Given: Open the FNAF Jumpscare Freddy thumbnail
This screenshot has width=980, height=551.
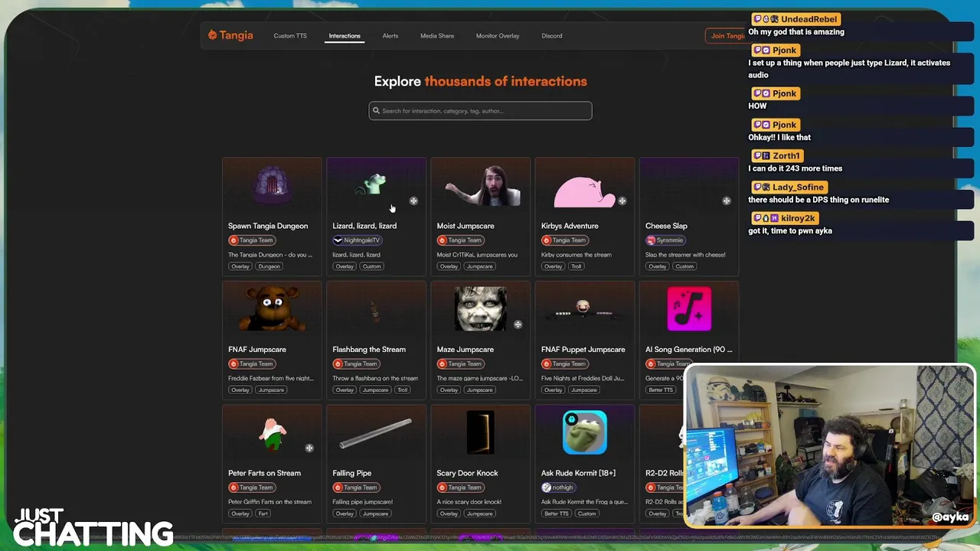Looking at the screenshot, I should coord(272,309).
